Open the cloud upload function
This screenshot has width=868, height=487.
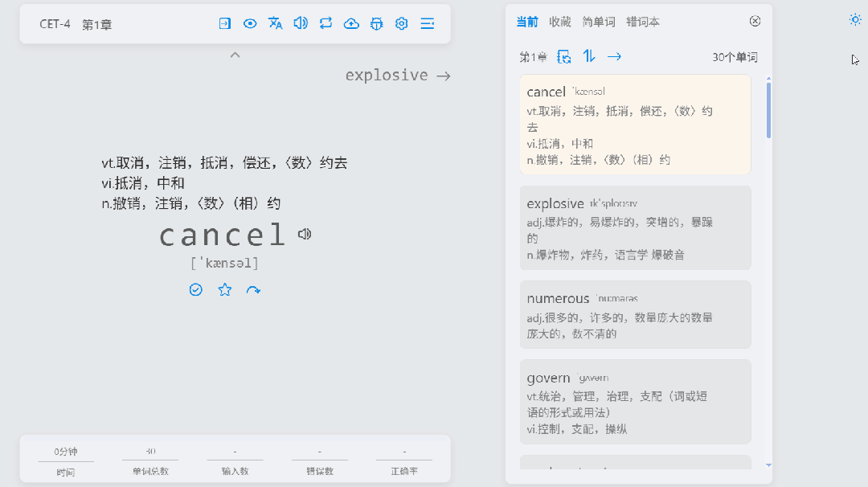(351, 23)
